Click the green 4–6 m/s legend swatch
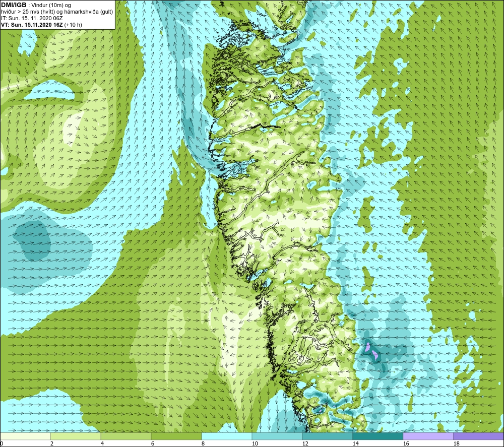Image resolution: width=504 pixels, height=447 pixels. (x=126, y=436)
